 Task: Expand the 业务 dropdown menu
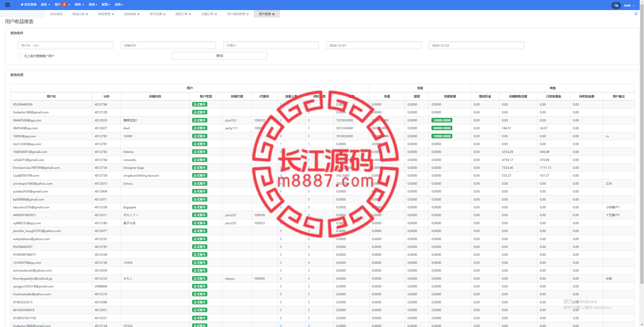(x=46, y=5)
